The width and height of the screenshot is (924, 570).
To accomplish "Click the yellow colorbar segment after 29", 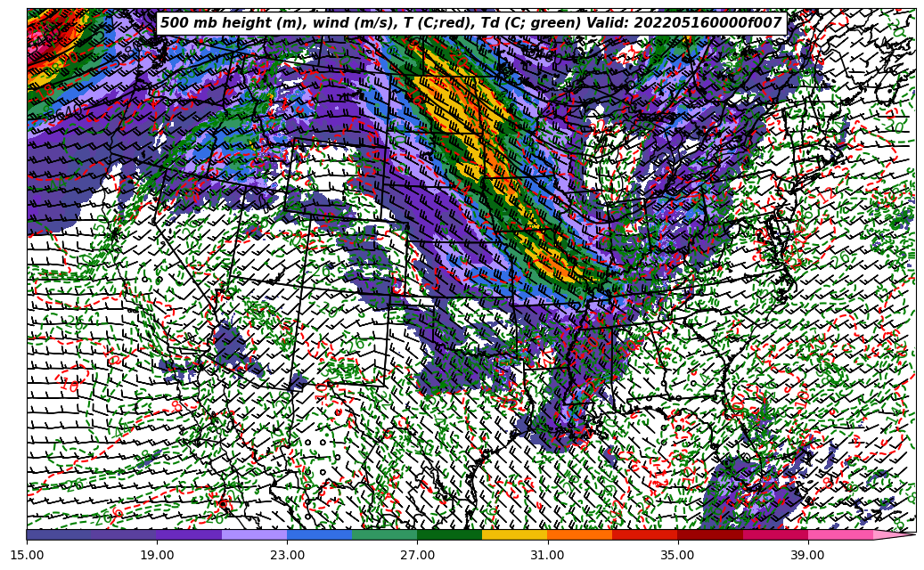I will [514, 535].
